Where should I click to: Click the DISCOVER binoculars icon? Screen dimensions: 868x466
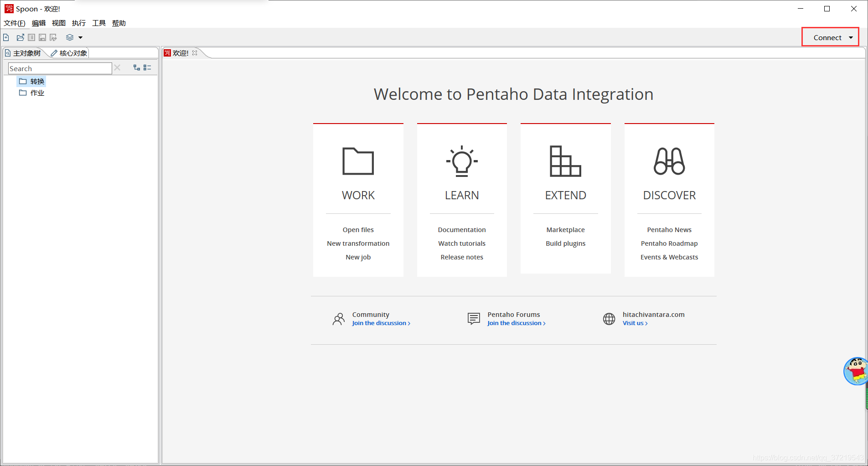[x=669, y=161]
